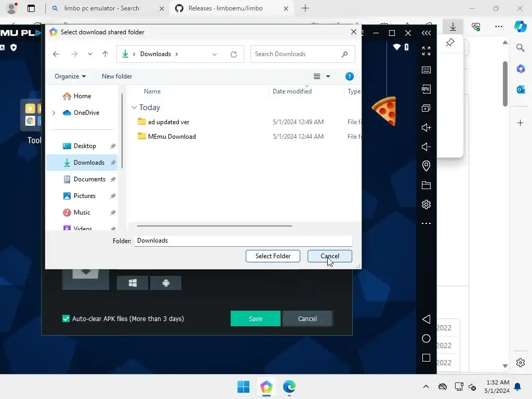This screenshot has height=399, width=532.
Task: Click MEmu volume up icon
Action: pyautogui.click(x=426, y=128)
